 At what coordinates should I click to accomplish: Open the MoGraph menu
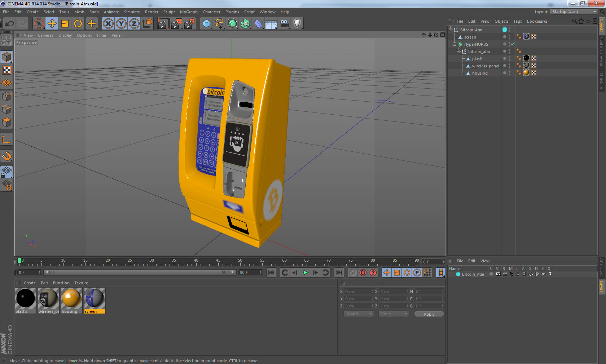(189, 12)
